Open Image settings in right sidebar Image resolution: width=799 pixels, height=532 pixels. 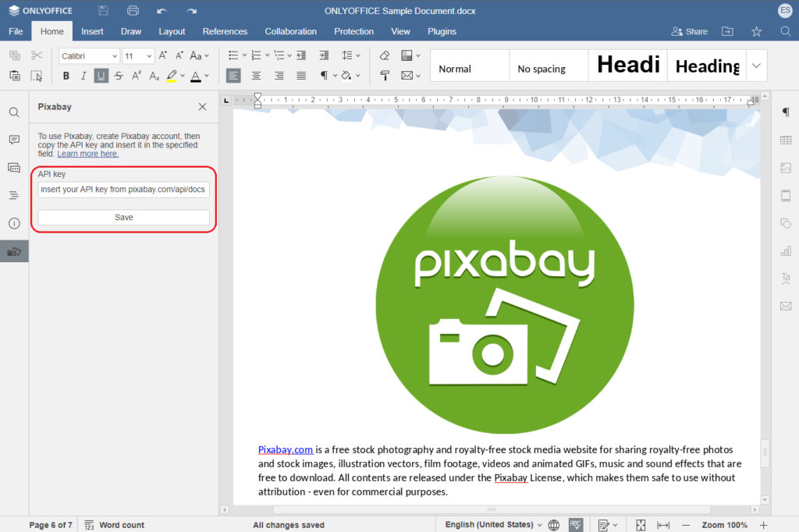point(786,168)
